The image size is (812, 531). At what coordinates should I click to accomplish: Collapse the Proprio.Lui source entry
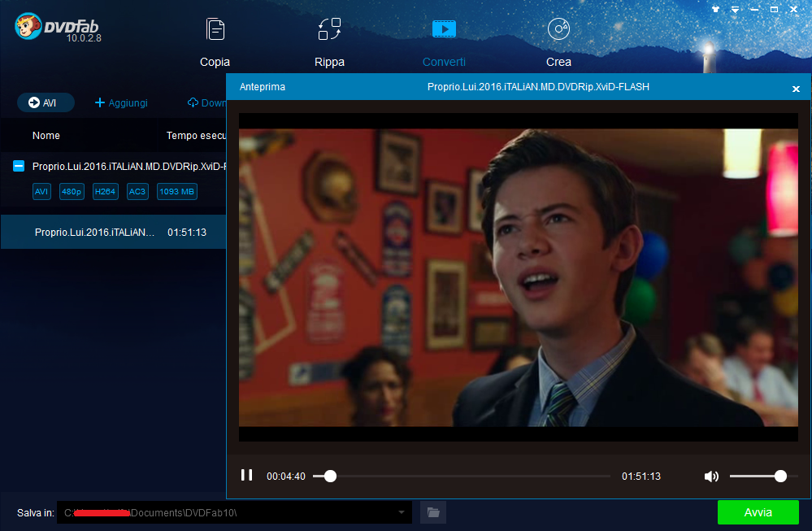19,166
